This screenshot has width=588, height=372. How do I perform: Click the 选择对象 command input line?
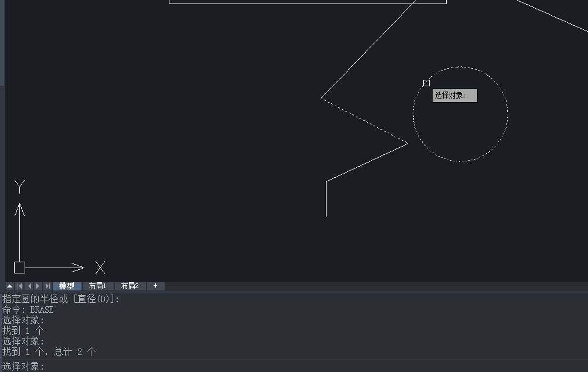(293, 366)
